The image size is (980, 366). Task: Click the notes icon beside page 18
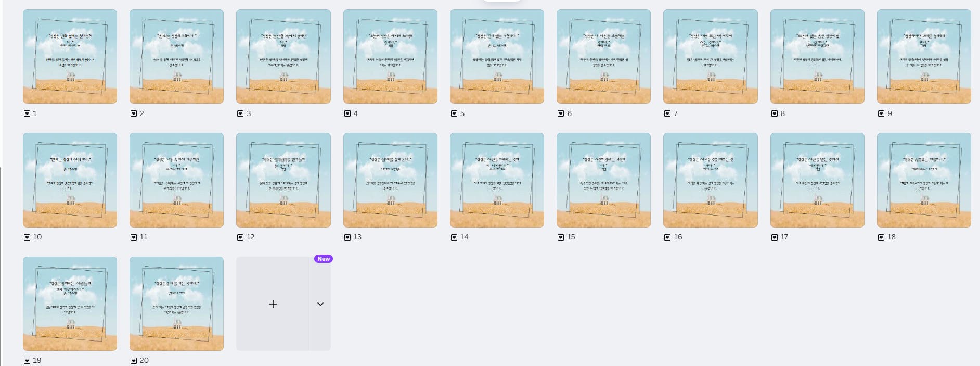click(x=881, y=237)
